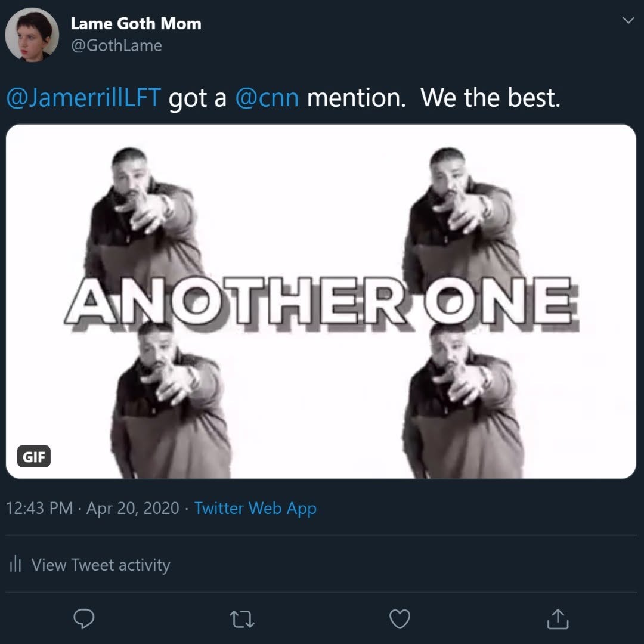
Task: Like the tweet with the heart icon
Action: click(400, 620)
